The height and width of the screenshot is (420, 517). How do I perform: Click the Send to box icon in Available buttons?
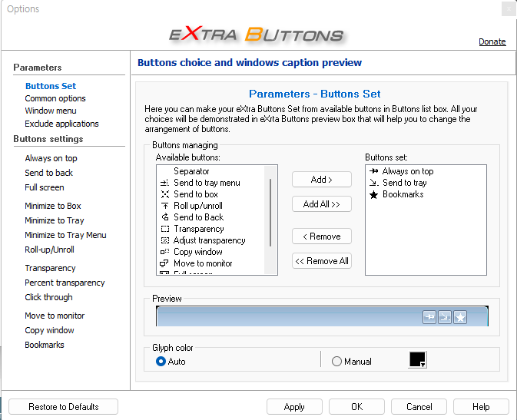(x=165, y=194)
